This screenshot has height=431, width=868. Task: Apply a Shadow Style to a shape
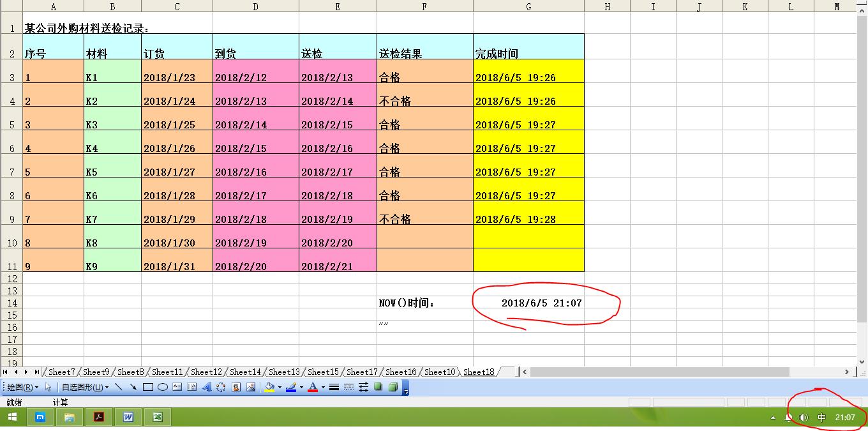[377, 387]
